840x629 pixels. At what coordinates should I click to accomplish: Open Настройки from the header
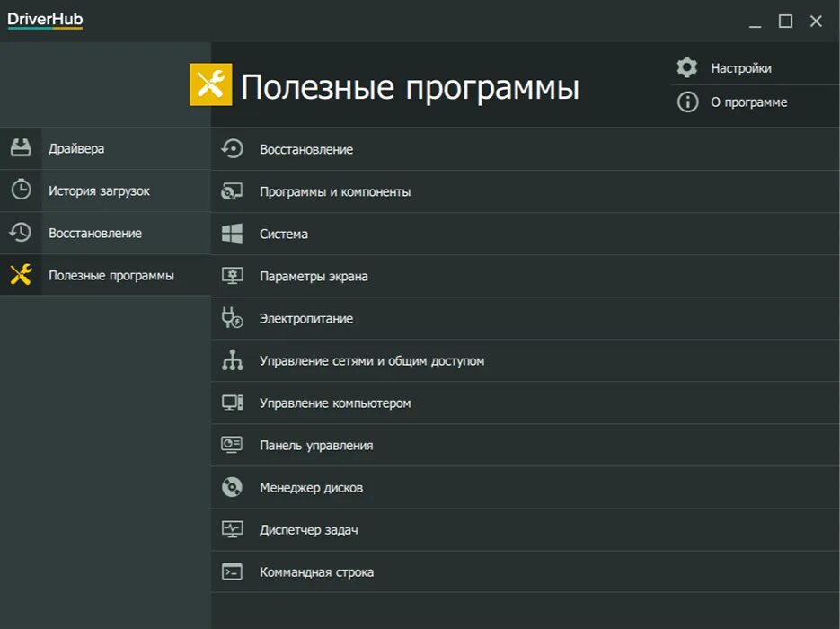[741, 66]
